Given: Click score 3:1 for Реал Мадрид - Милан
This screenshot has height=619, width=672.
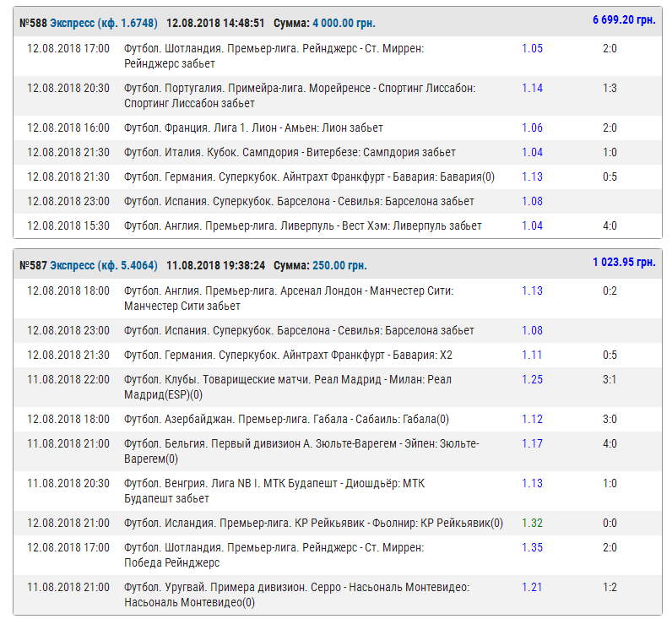Looking at the screenshot, I should 610,379.
